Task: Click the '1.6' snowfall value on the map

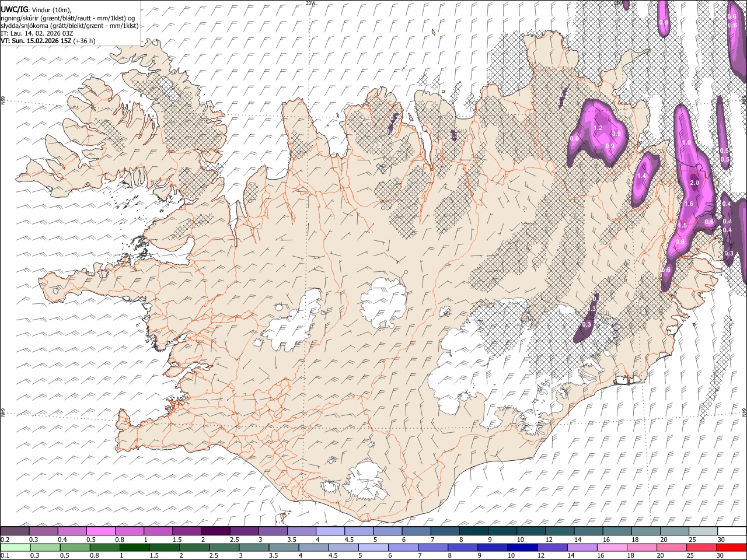Action: click(689, 204)
